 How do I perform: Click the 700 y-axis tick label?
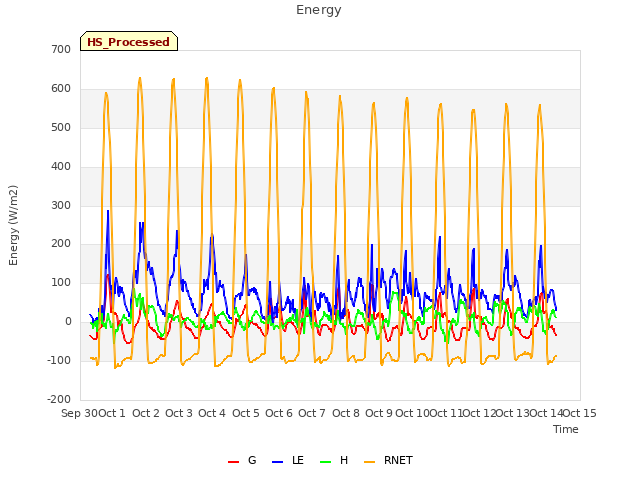point(61,49)
